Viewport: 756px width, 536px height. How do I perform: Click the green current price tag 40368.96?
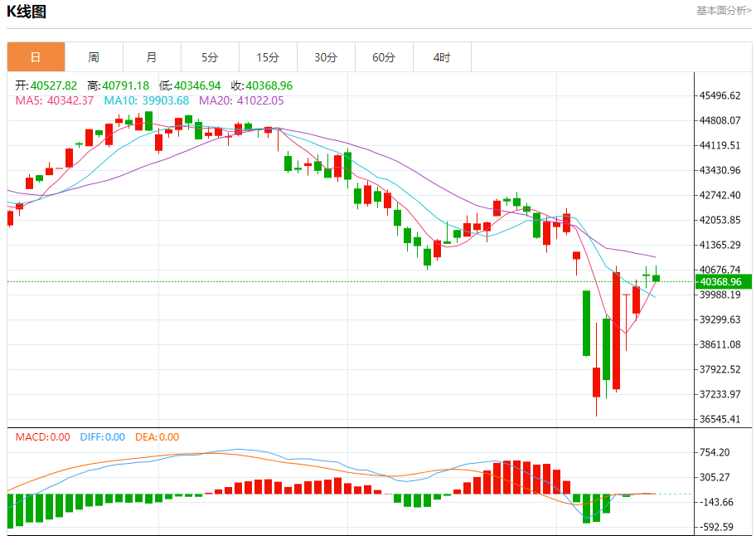coord(723,282)
